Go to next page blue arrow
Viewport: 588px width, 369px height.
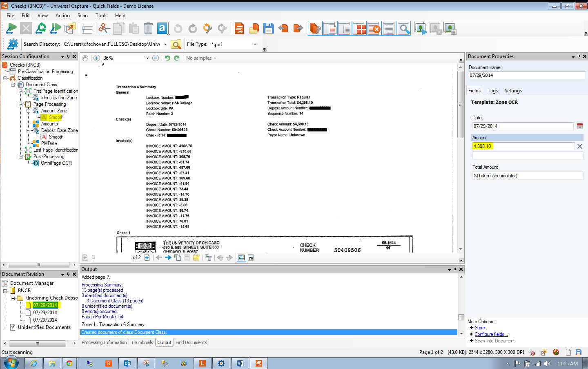pyautogui.click(x=168, y=257)
